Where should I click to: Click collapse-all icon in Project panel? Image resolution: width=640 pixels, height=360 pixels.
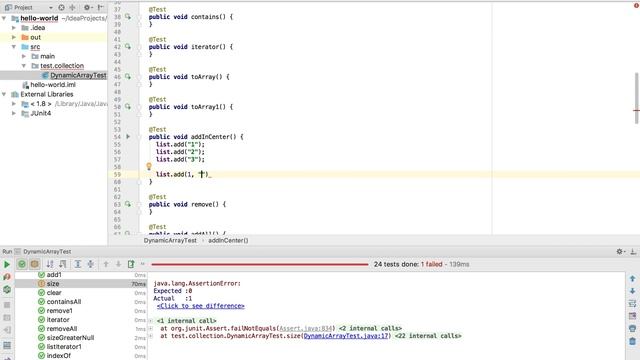coord(73,7)
